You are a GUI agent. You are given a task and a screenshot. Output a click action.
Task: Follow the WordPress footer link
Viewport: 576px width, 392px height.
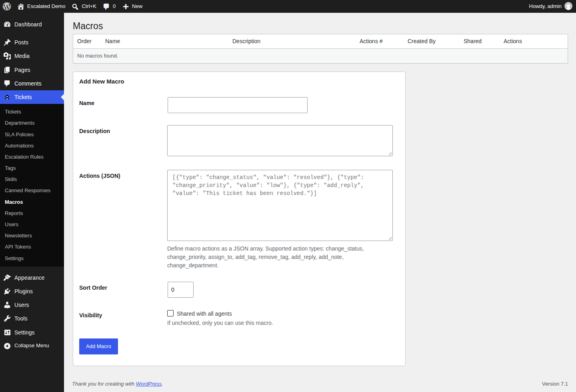click(149, 384)
